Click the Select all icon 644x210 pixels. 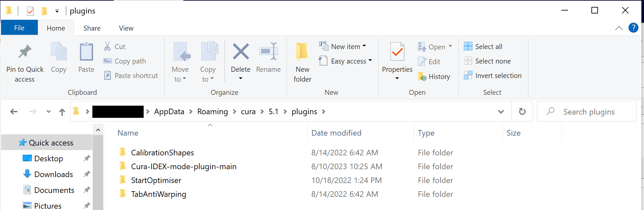[468, 46]
